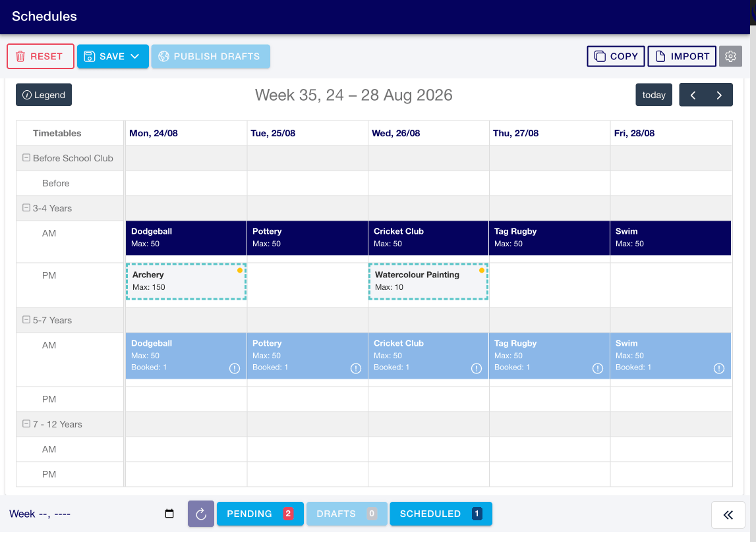Show DRAFTS schedules

pos(347,514)
